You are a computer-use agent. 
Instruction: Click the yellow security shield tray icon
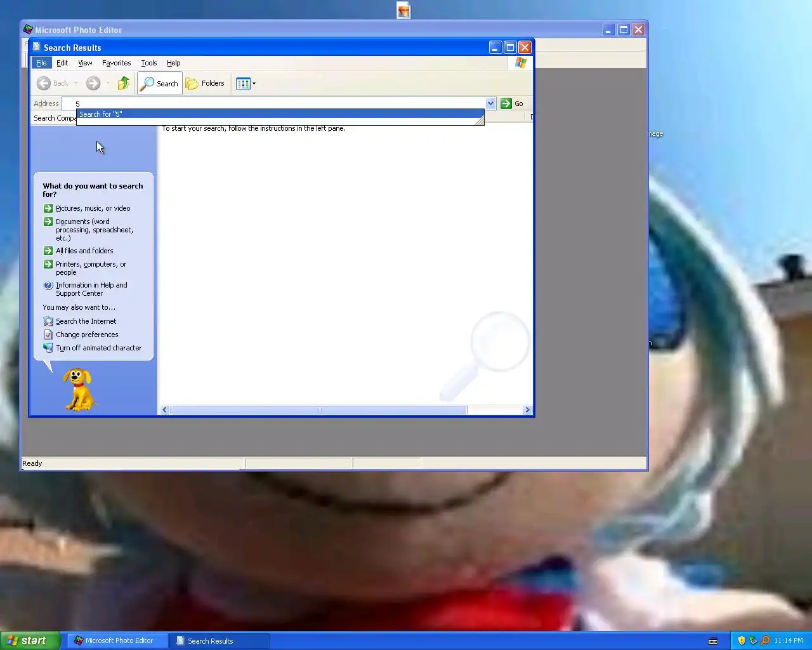[742, 640]
